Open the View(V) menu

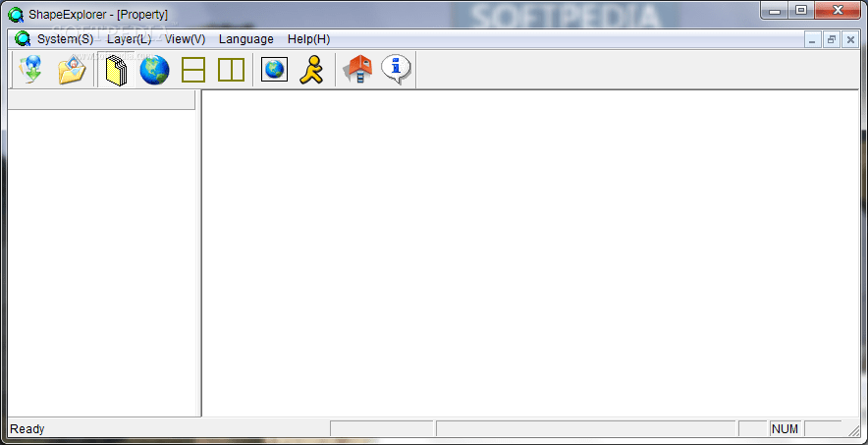tap(185, 39)
